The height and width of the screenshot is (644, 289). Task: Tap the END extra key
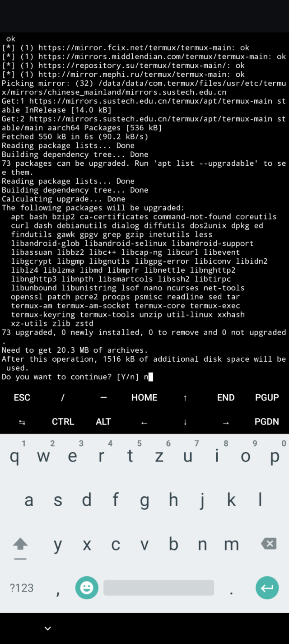226,397
